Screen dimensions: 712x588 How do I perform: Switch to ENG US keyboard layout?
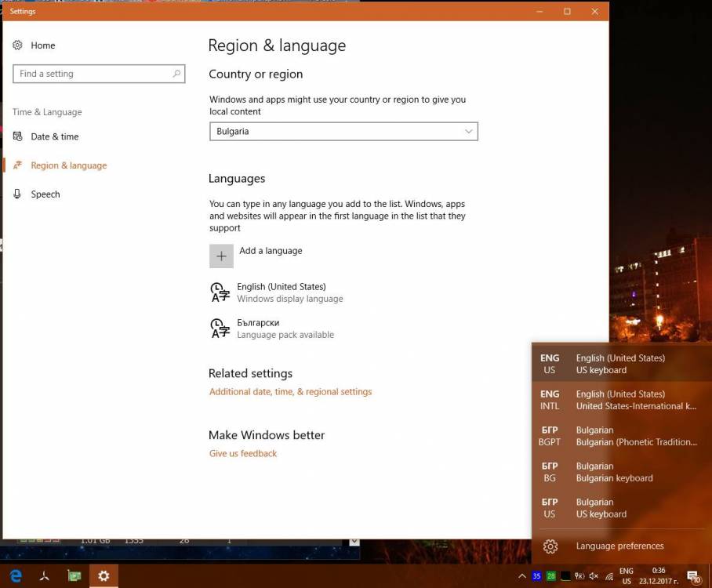tap(622, 364)
